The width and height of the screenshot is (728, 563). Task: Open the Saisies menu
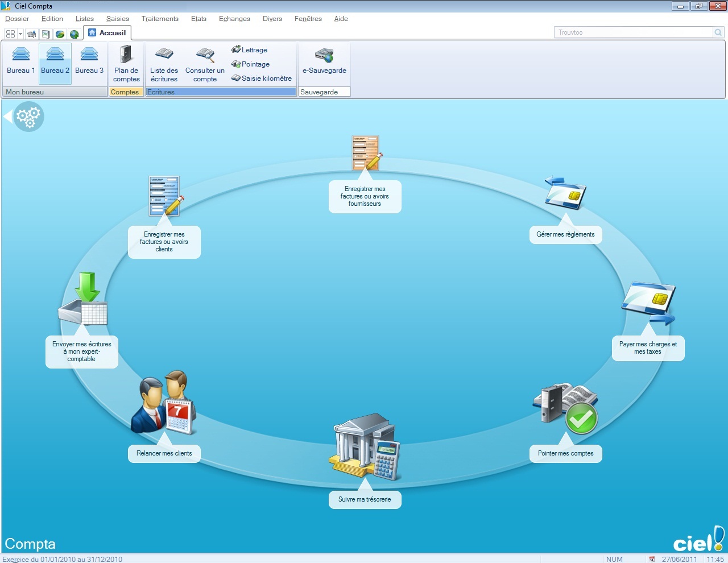117,19
